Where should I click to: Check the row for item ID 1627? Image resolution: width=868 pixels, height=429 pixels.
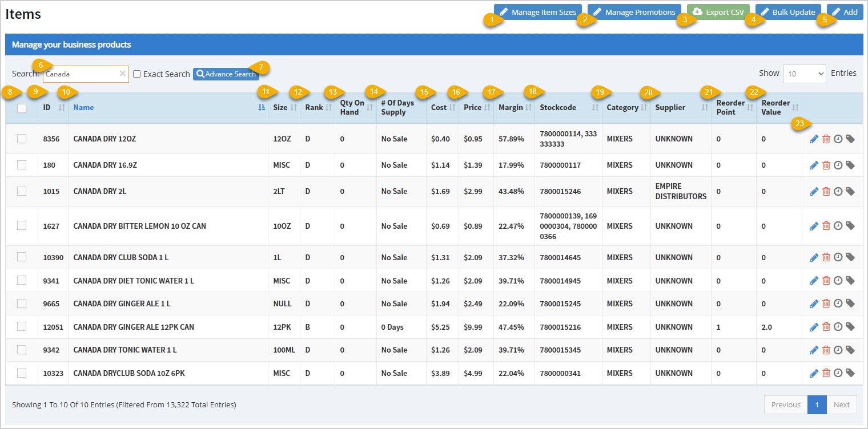tap(22, 226)
